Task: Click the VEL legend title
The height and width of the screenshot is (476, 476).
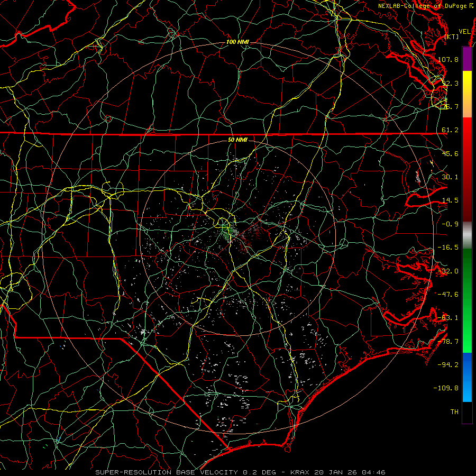Action: coord(464,32)
